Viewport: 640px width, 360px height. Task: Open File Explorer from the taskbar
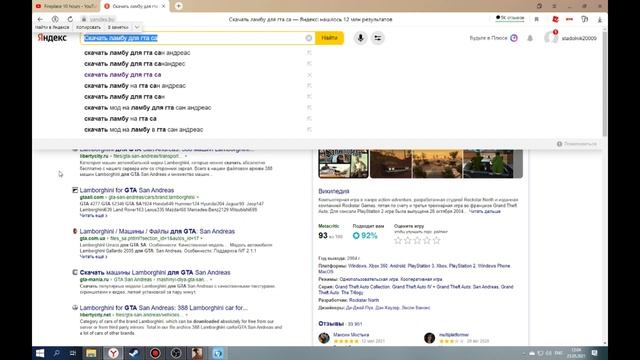coord(91,353)
